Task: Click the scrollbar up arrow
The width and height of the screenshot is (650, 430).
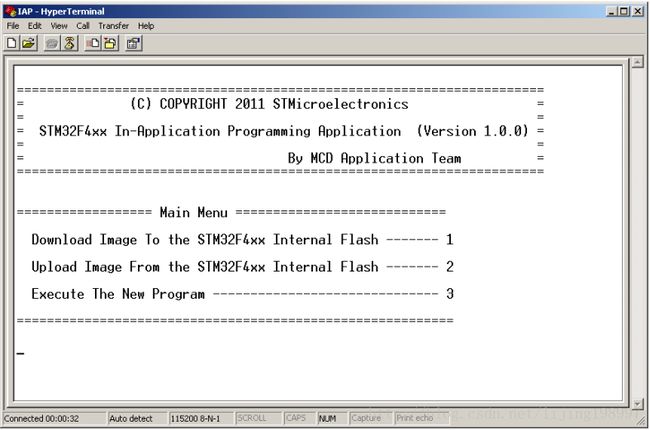Action: pos(637,63)
